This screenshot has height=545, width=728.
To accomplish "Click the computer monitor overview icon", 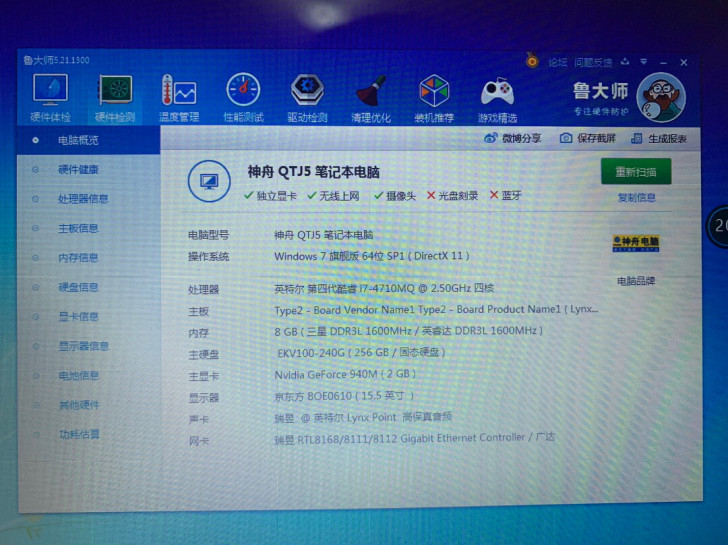I will pos(209,181).
